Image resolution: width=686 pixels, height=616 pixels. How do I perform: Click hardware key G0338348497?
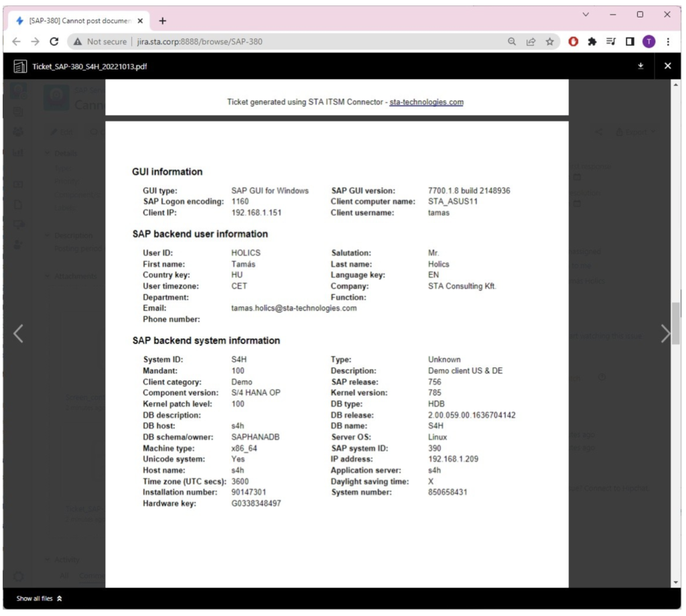point(256,503)
